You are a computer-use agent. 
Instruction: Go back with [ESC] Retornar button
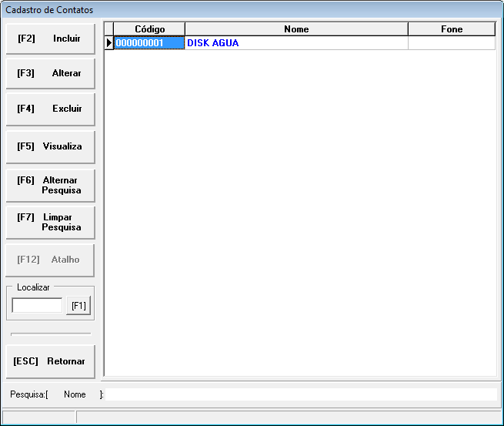coord(50,361)
